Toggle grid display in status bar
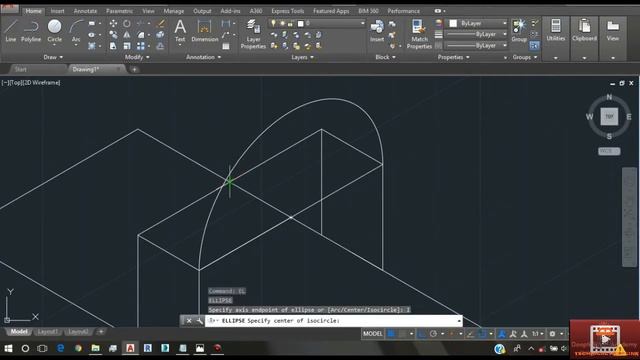Screen dimensions: 640x360 [391, 334]
